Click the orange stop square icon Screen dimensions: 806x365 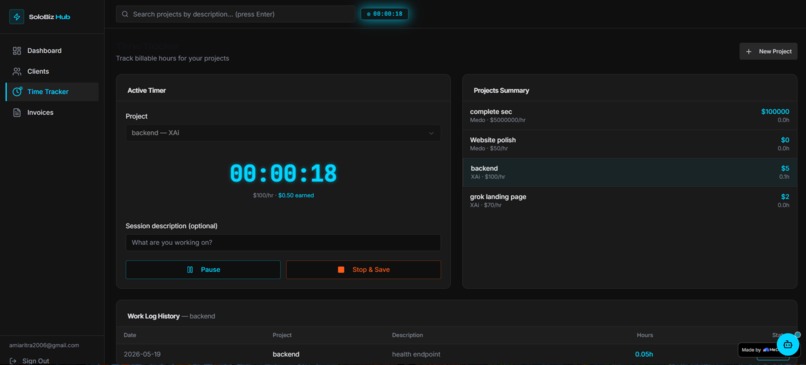point(341,269)
